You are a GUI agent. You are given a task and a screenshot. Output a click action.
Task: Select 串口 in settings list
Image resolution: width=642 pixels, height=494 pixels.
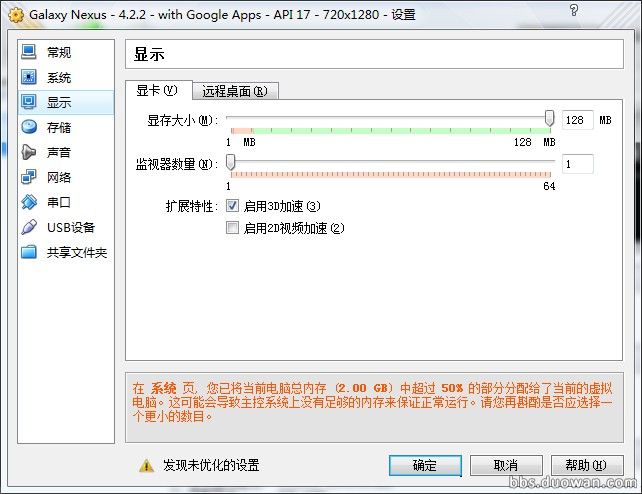tap(66, 202)
